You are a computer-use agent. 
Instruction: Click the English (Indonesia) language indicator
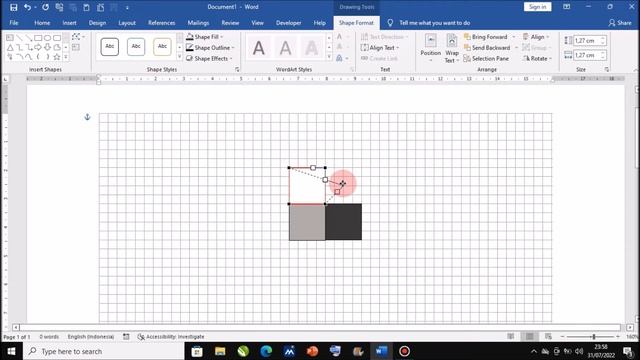91,337
